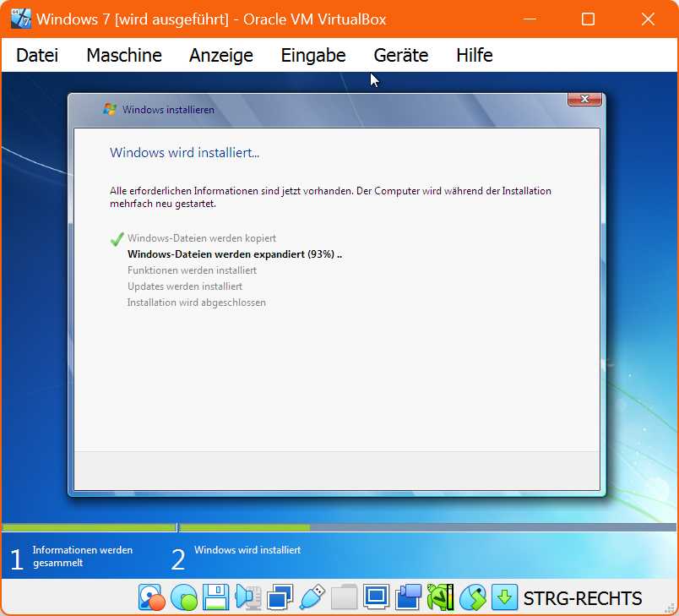Image resolution: width=679 pixels, height=616 pixels.
Task: Click the hard disk activity status icon
Action: (x=151, y=597)
